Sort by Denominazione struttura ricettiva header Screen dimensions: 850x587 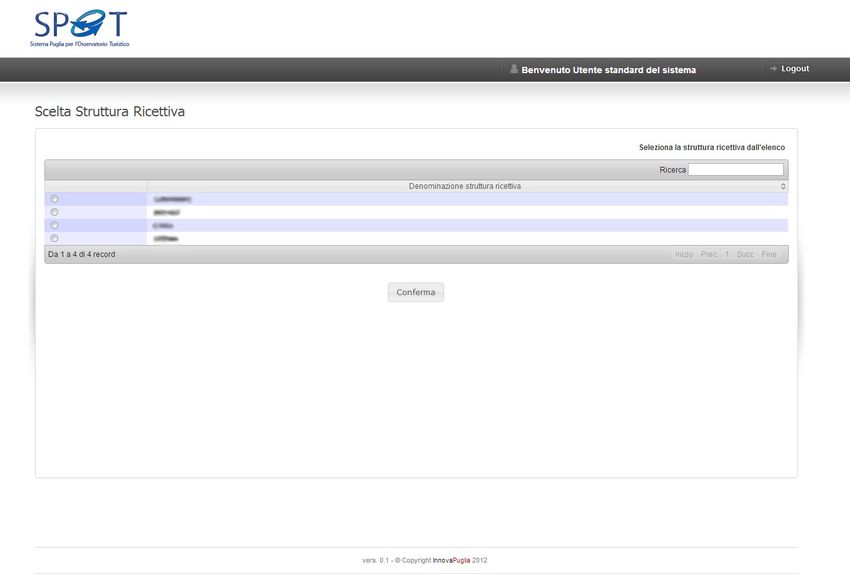click(x=465, y=187)
